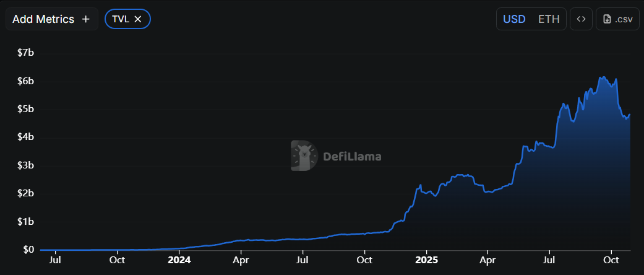Click the $5b label on the vertical axis
Image resolution: width=644 pixels, height=275 pixels.
[x=25, y=110]
